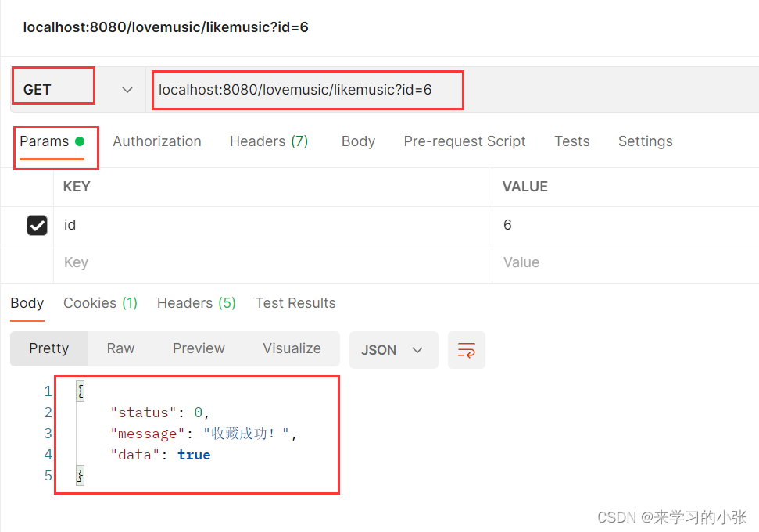This screenshot has width=759, height=532.
Task: Click the KEY column header
Action: [x=77, y=187]
